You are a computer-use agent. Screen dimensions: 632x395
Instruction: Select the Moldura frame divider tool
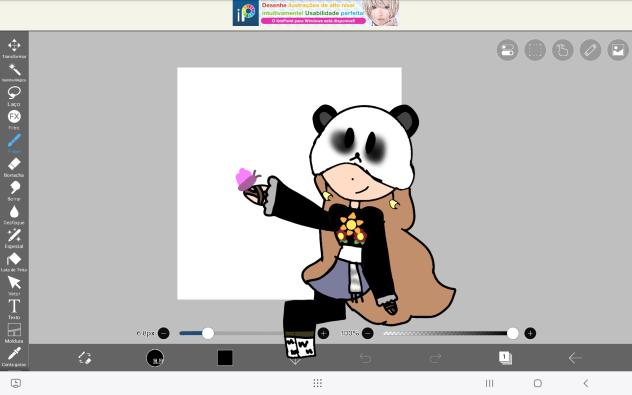14,333
